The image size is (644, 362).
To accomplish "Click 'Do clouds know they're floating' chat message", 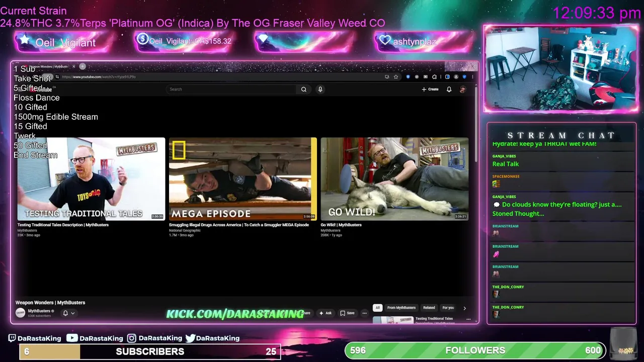I will click(557, 209).
